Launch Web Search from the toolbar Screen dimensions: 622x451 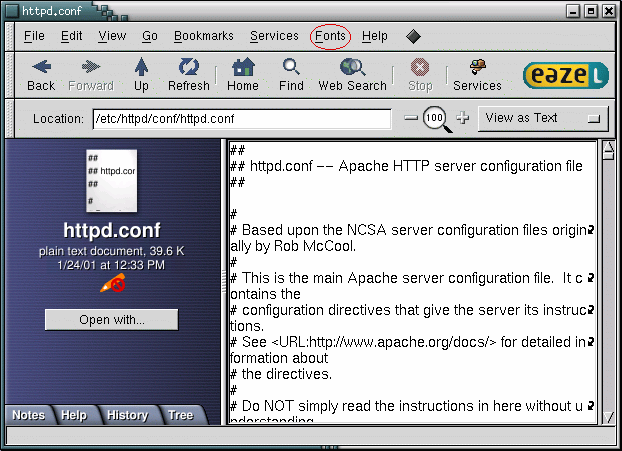(352, 75)
